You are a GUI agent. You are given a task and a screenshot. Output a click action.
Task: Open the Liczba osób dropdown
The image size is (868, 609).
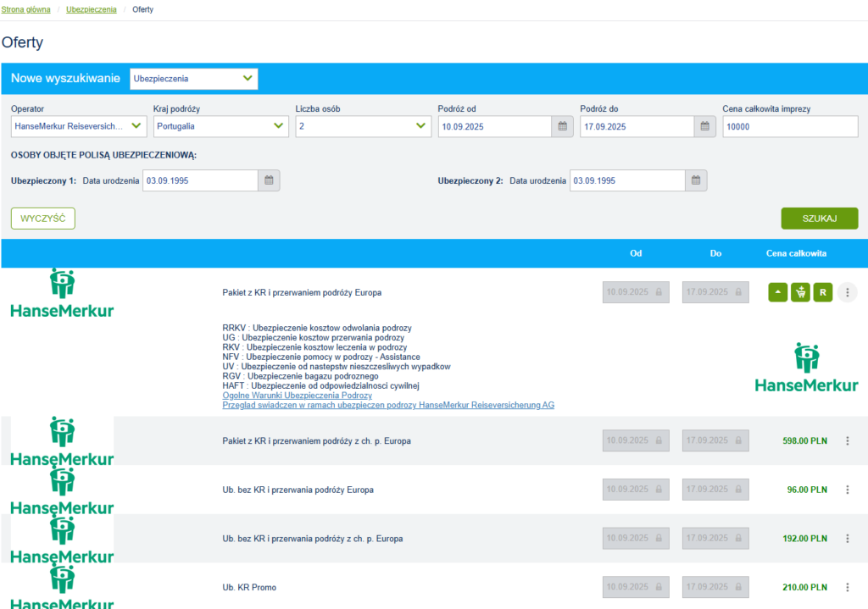[x=363, y=126]
